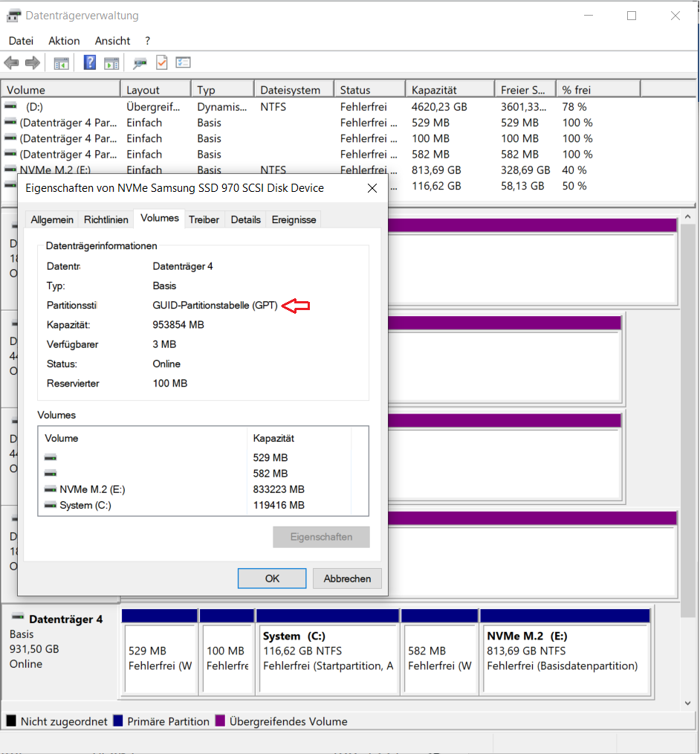Viewport: 700px width, 754px height.
Task: Switch to the Richtlinien tab
Action: [x=106, y=220]
